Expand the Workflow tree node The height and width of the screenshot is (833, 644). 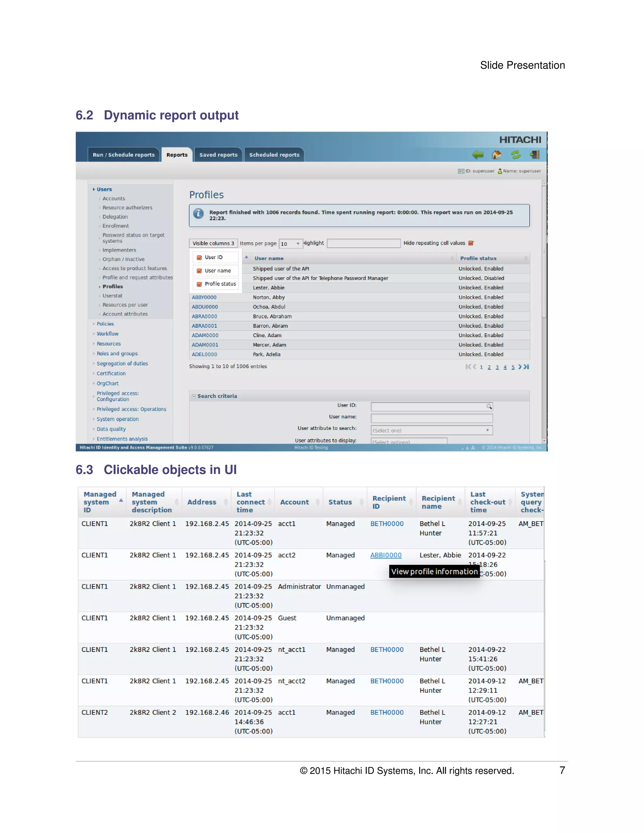tap(94, 334)
